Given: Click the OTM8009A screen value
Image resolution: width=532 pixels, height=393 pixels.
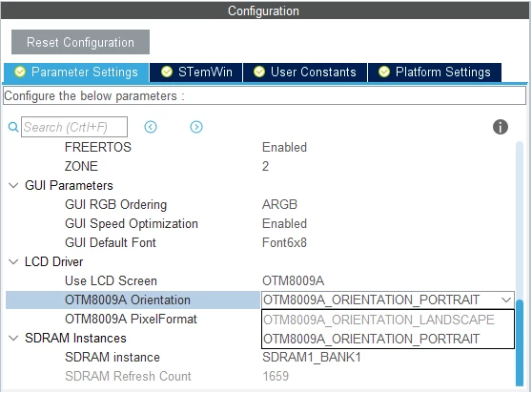Looking at the screenshot, I should point(293,281).
